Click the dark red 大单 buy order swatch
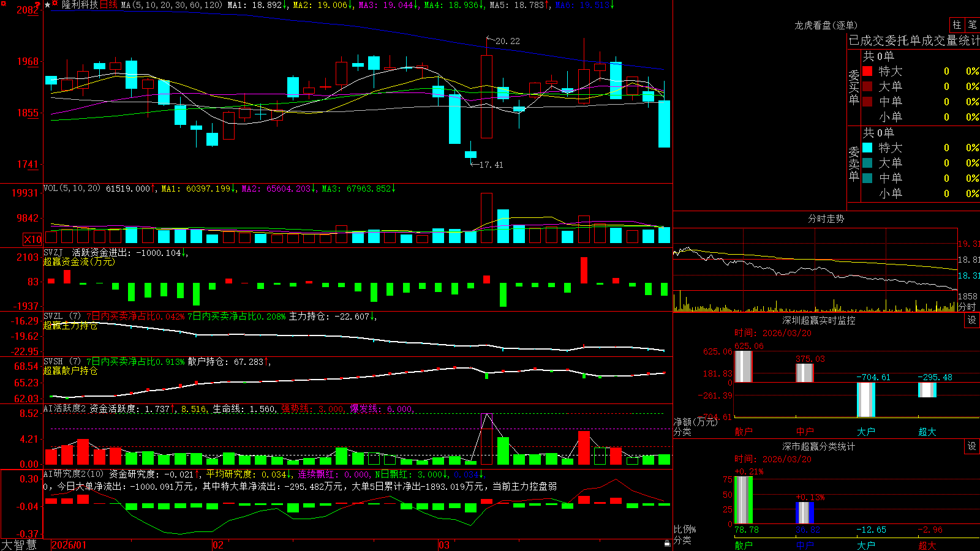This screenshot has height=551, width=980. point(867,86)
